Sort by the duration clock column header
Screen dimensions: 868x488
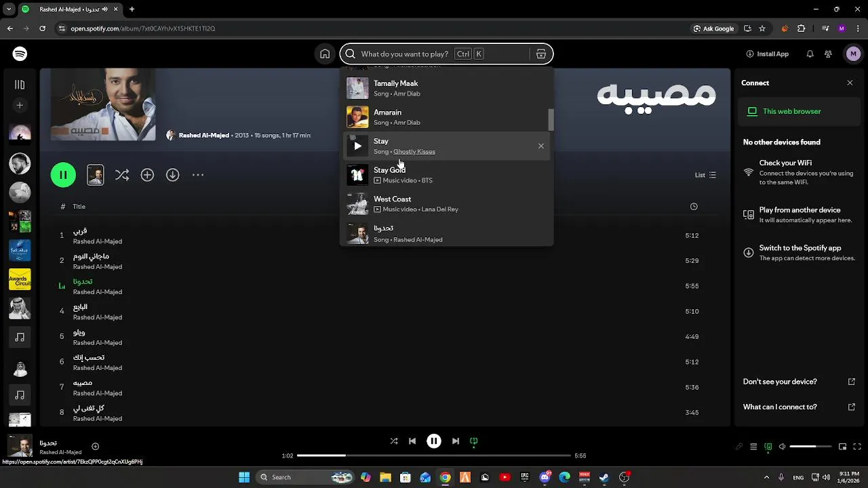694,207
